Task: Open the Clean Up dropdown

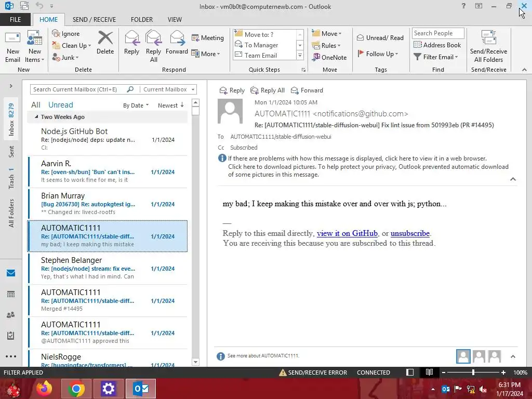Action: click(x=72, y=46)
